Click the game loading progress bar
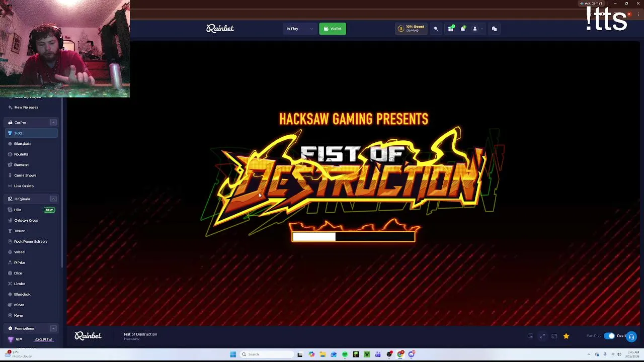This screenshot has height=362, width=644. pos(354,236)
